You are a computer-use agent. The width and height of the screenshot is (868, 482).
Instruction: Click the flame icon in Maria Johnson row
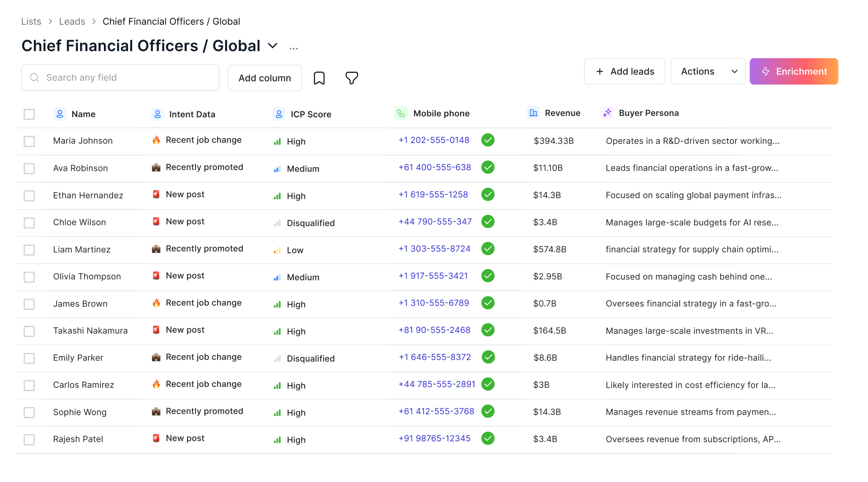[156, 140]
